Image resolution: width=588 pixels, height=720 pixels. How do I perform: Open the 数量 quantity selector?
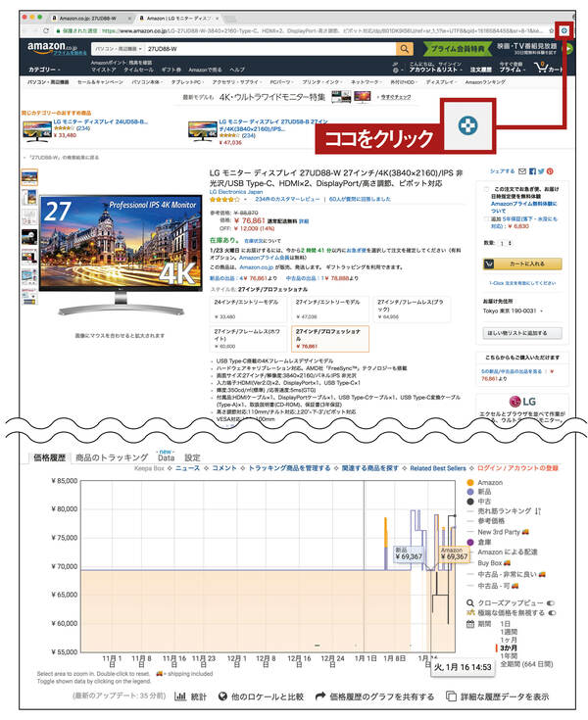coord(506,243)
